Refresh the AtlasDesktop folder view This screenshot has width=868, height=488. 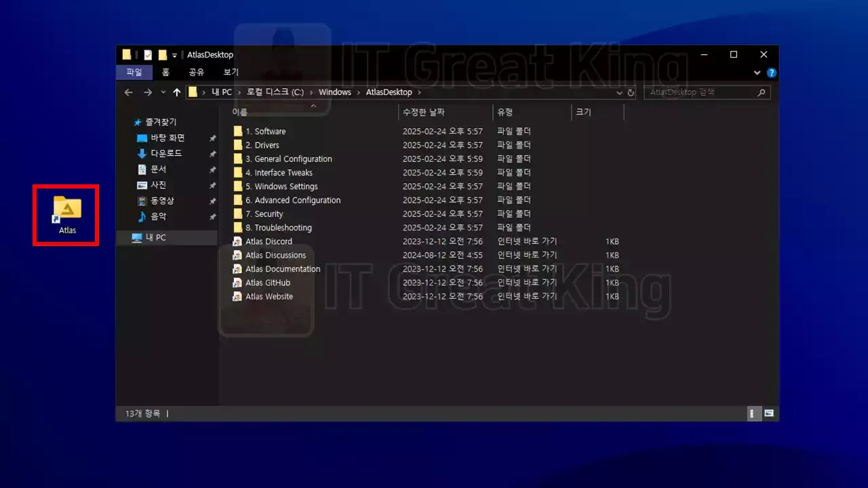click(x=631, y=92)
